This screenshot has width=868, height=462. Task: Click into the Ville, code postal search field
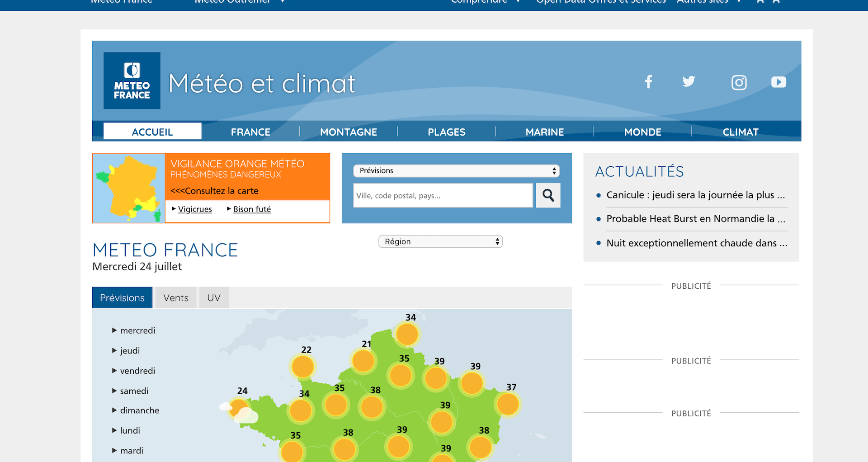pyautogui.click(x=443, y=195)
